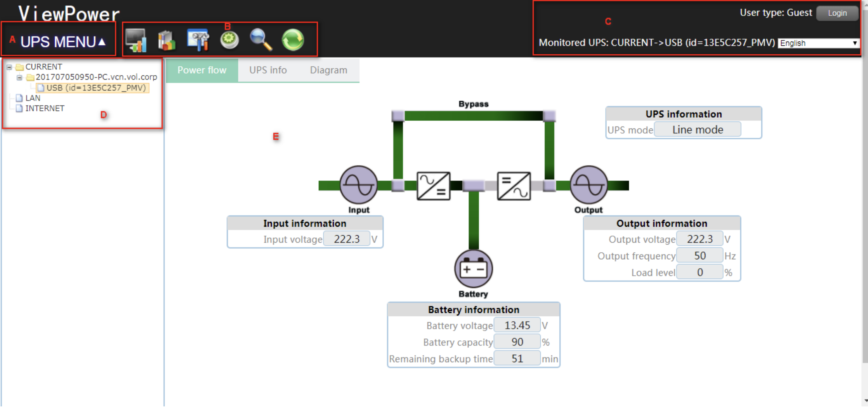868x413 pixels.
Task: Open the English language dropdown
Action: point(818,43)
